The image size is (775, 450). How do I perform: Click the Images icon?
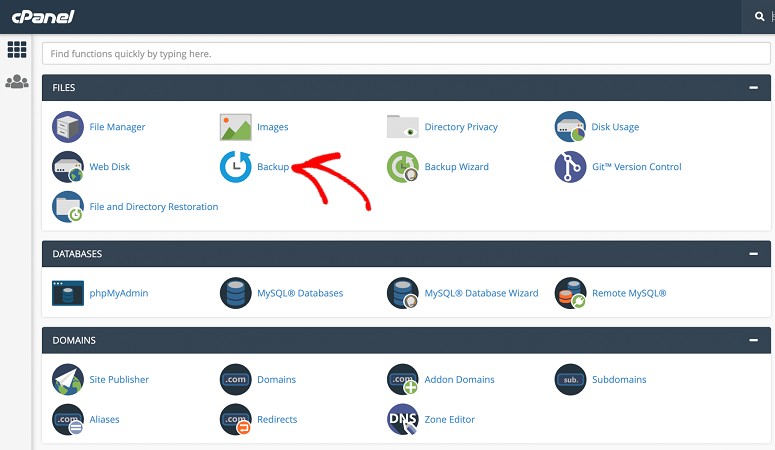[235, 127]
